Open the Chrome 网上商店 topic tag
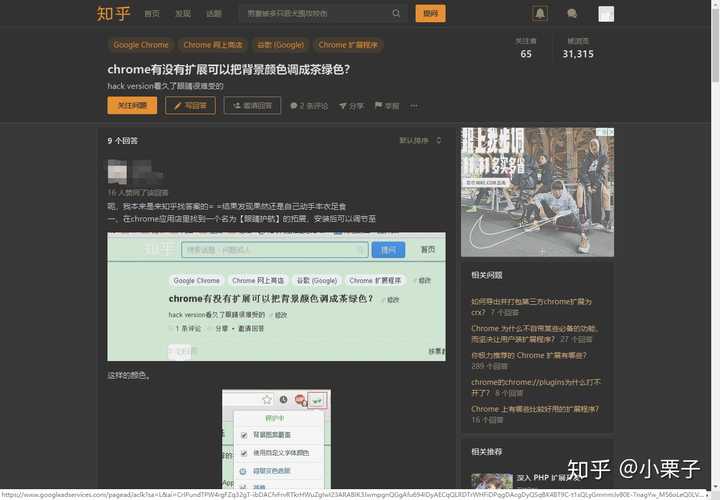The height and width of the screenshot is (500, 720). coord(213,45)
